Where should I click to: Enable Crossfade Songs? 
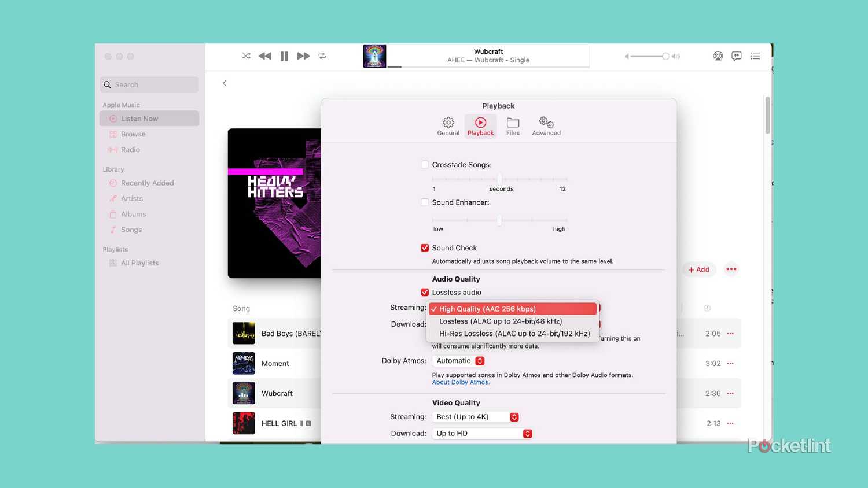(425, 164)
